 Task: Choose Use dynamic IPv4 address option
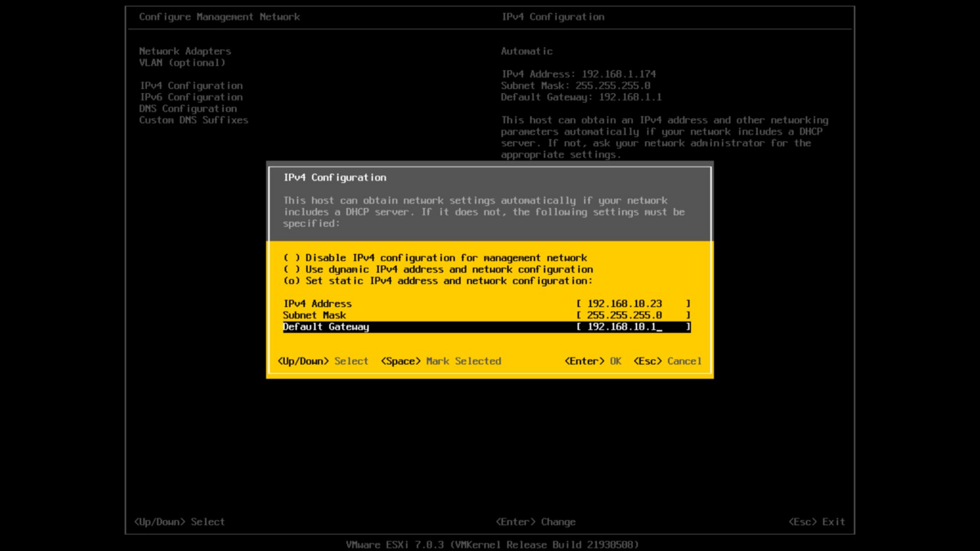point(438,269)
